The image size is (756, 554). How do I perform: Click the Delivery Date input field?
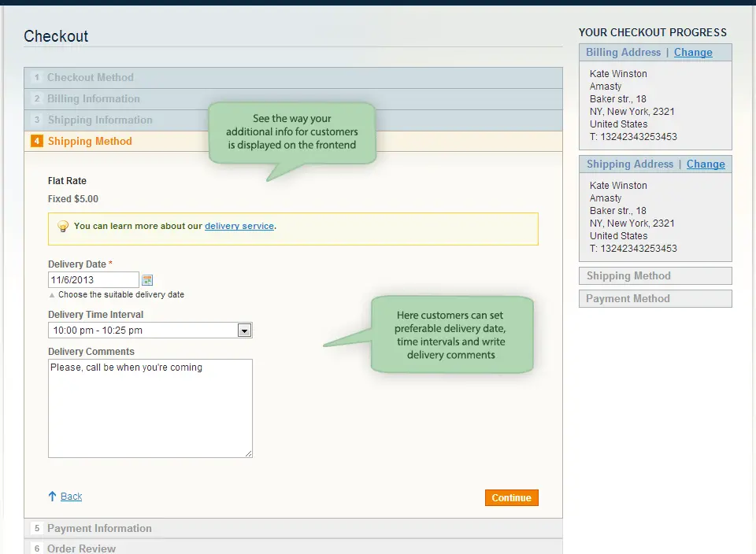click(93, 279)
